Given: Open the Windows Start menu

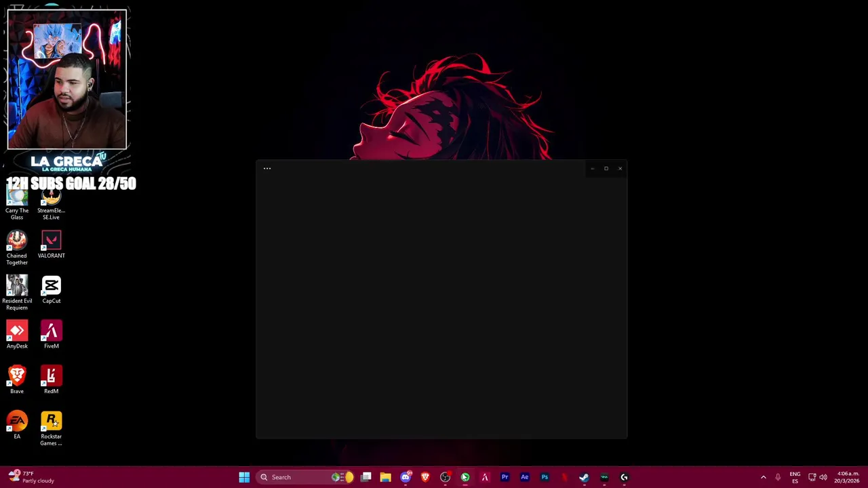Looking at the screenshot, I should coord(244,477).
